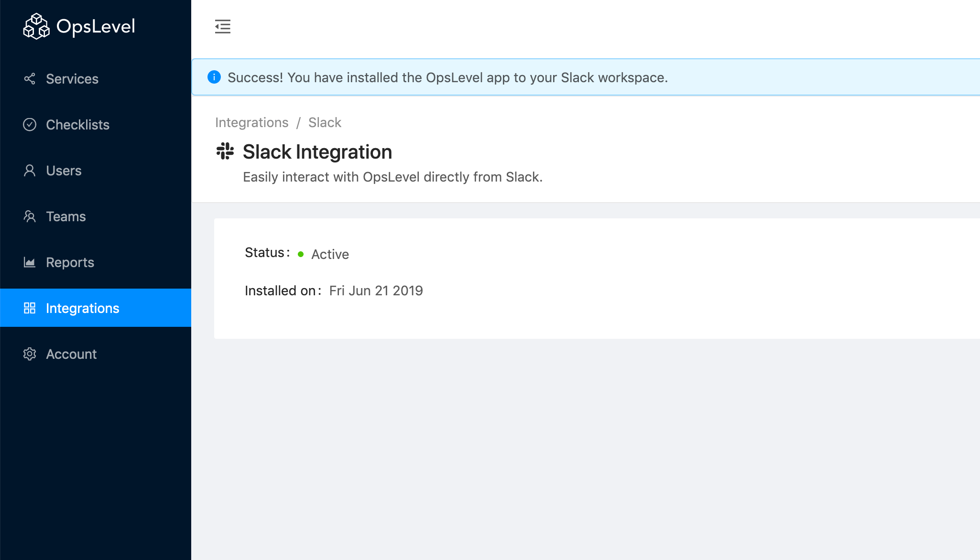Click the Users person icon

point(30,170)
